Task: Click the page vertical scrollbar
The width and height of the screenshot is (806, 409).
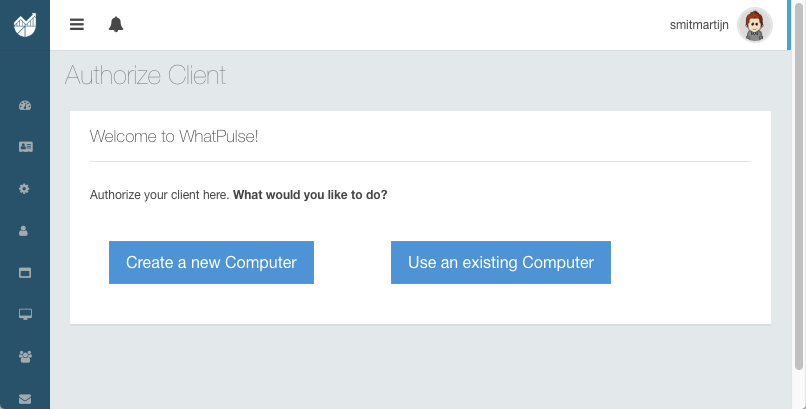Action: click(x=798, y=200)
